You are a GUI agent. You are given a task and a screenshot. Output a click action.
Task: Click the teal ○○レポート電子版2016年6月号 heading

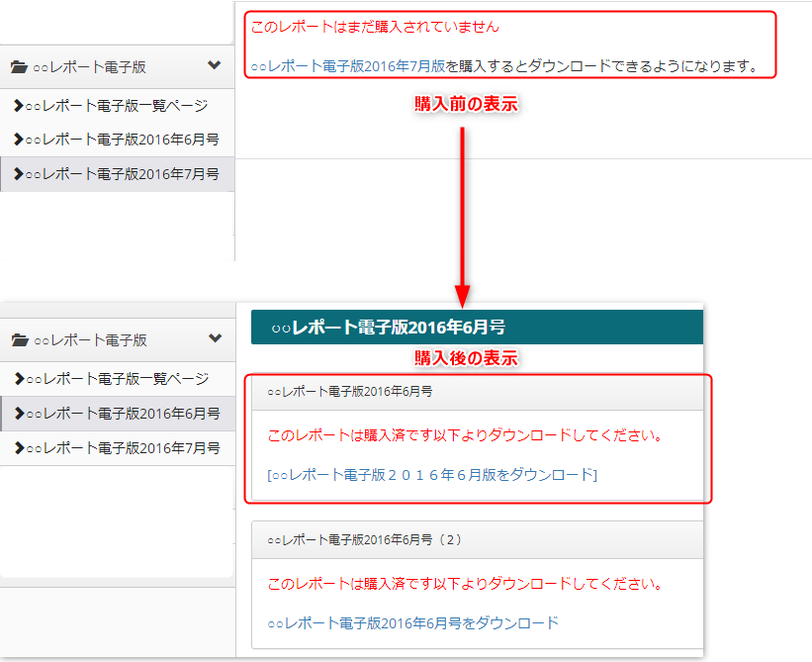[477, 328]
